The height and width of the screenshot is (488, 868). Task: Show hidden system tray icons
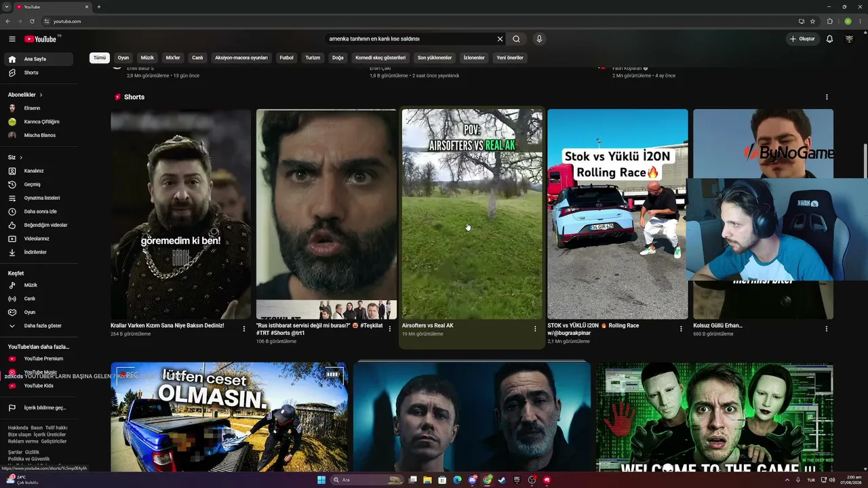(787, 480)
